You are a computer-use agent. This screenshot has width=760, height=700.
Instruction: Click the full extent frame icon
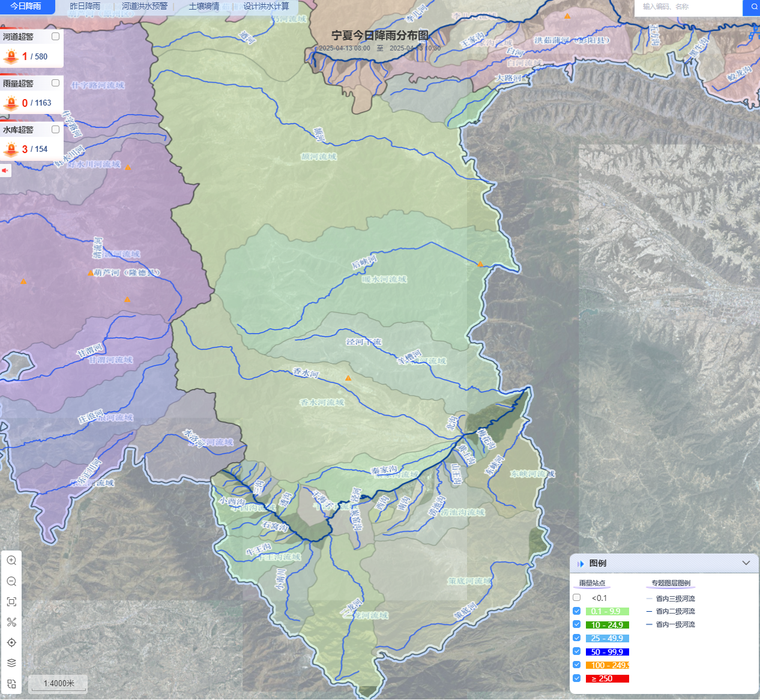11,602
